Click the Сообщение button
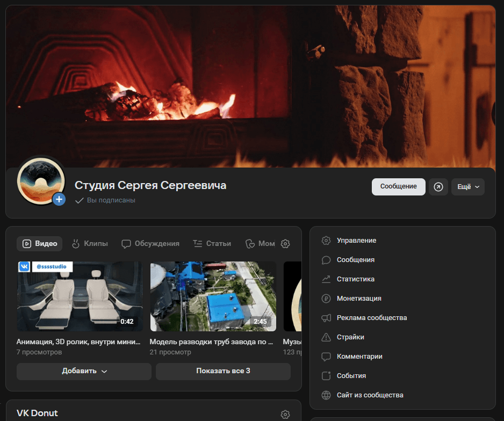The image size is (504, 421). (x=398, y=187)
